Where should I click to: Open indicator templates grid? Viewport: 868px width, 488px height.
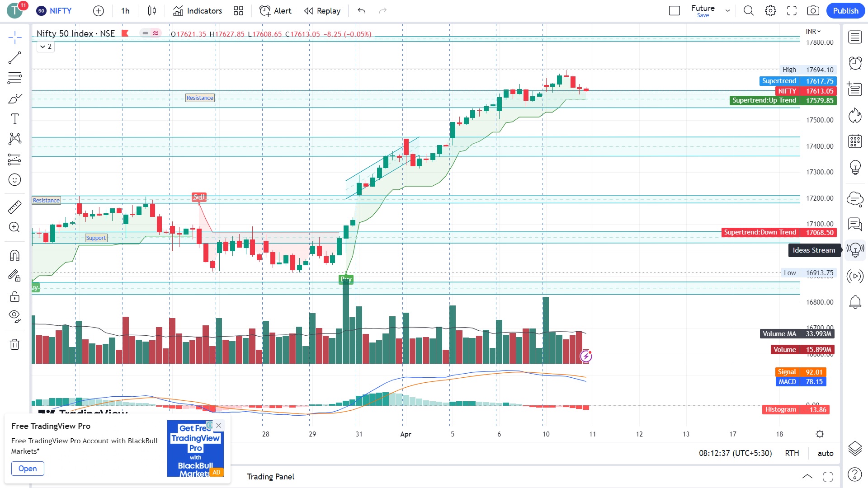point(238,11)
